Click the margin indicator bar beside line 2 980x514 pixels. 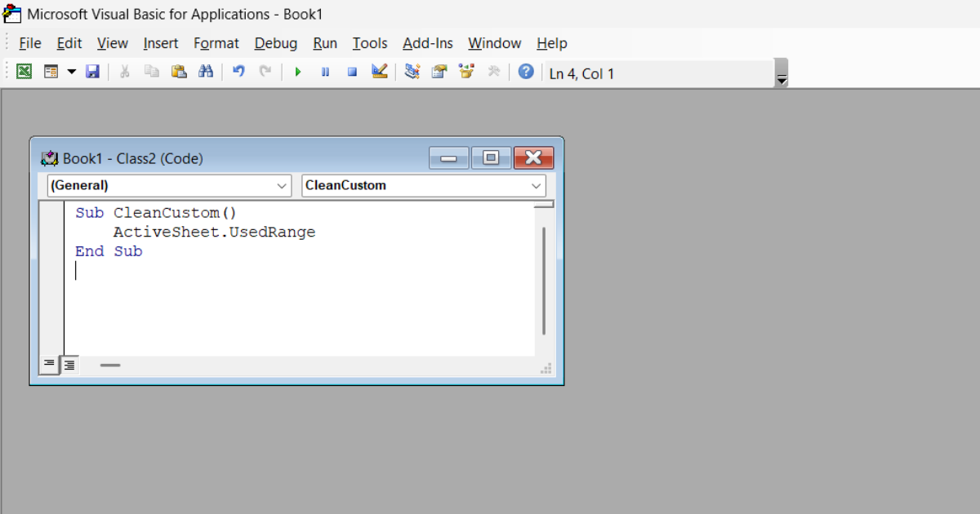(x=51, y=233)
